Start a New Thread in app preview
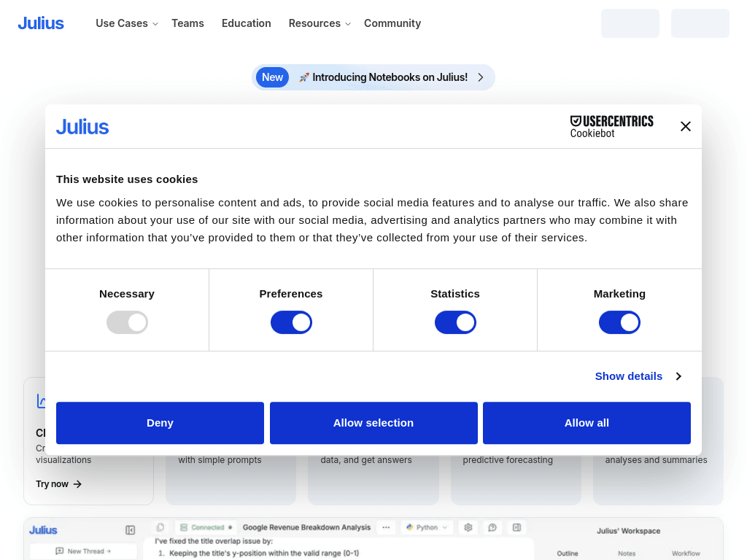747x560 pixels. (x=83, y=551)
